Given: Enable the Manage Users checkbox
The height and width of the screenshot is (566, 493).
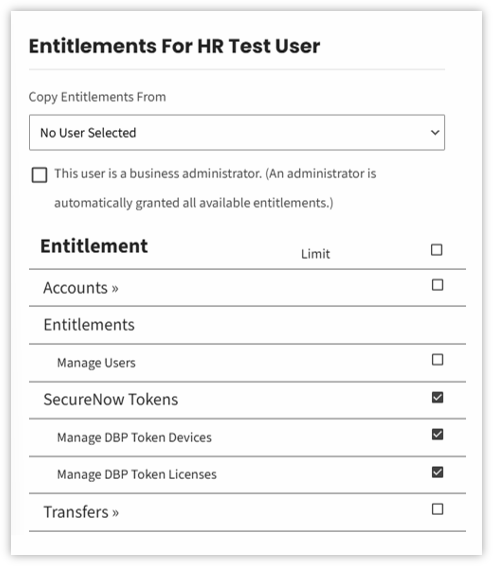Looking at the screenshot, I should [x=437, y=360].
